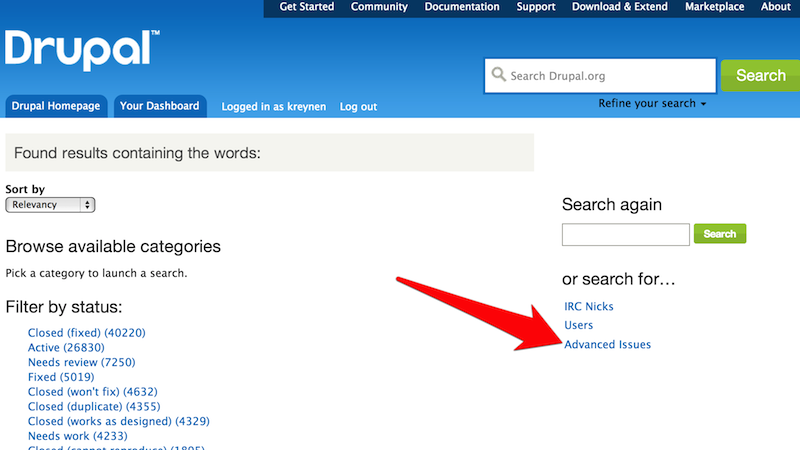Click the large green Search button
This screenshot has width=800, height=450.
pyautogui.click(x=760, y=76)
